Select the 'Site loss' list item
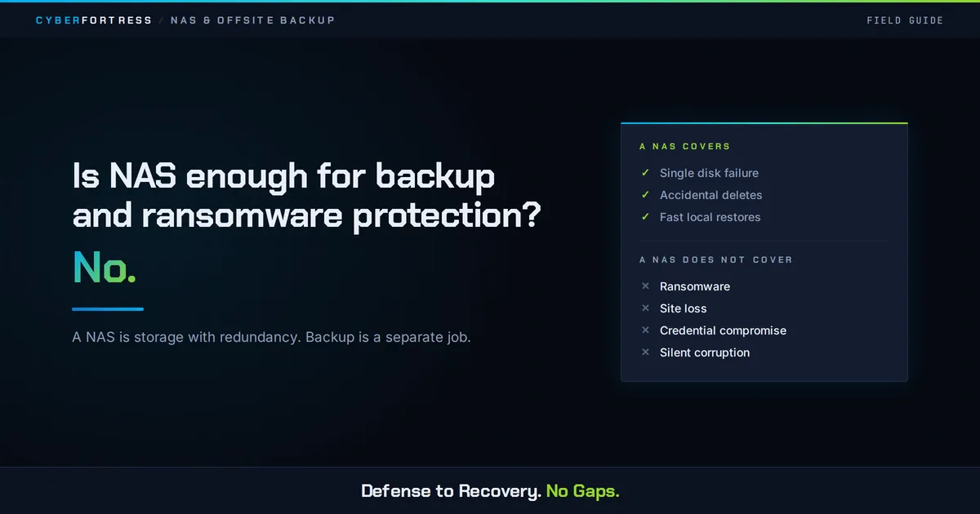980x514 pixels. click(x=684, y=308)
